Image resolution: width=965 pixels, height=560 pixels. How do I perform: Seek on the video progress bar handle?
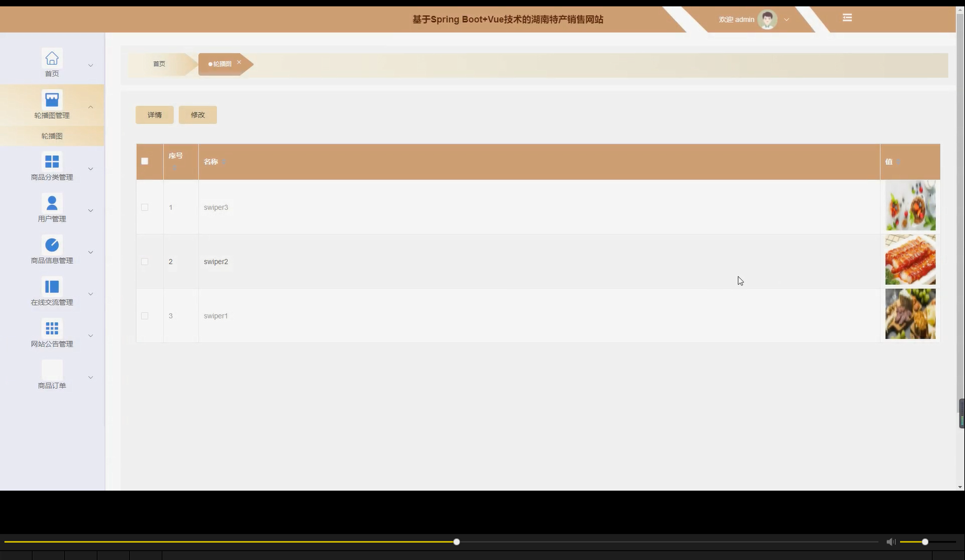pyautogui.click(x=456, y=542)
